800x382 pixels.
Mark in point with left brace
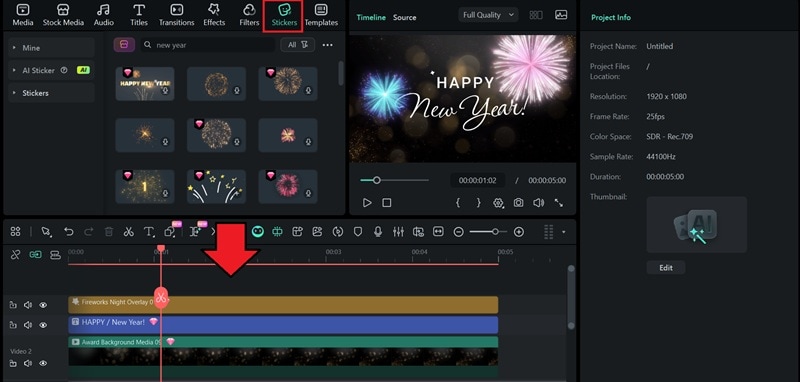point(458,202)
